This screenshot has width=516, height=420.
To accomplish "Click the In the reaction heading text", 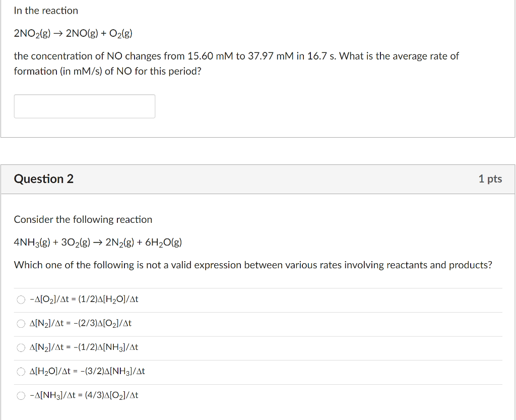I will pyautogui.click(x=46, y=10).
